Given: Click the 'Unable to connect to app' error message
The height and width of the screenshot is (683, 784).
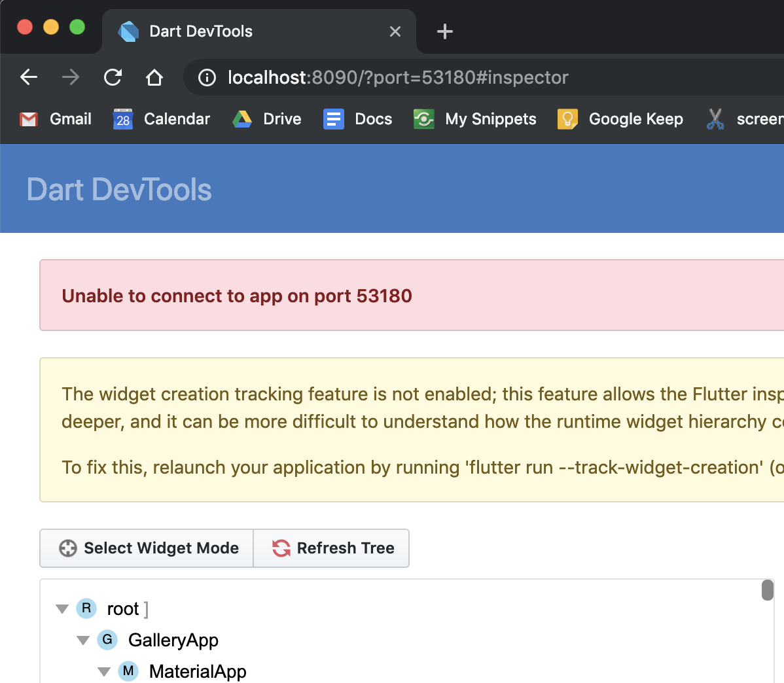Looking at the screenshot, I should point(237,296).
